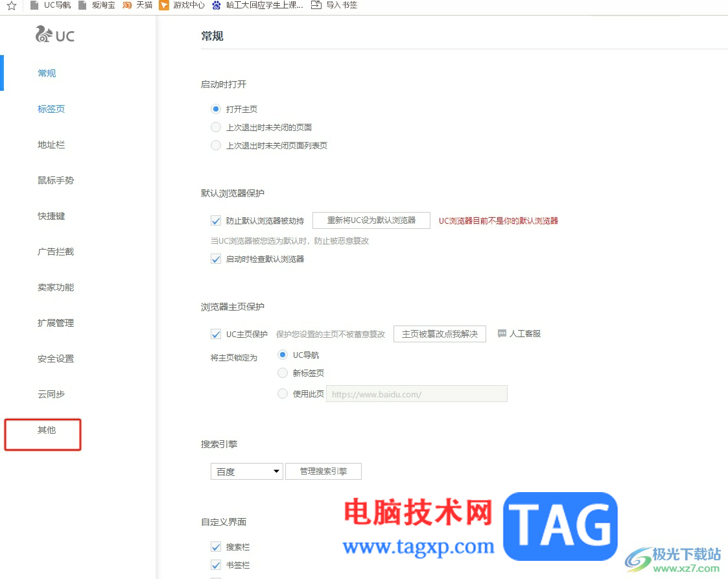This screenshot has width=728, height=579.
Task: Select the 打开主页 radio option
Action: click(x=216, y=109)
